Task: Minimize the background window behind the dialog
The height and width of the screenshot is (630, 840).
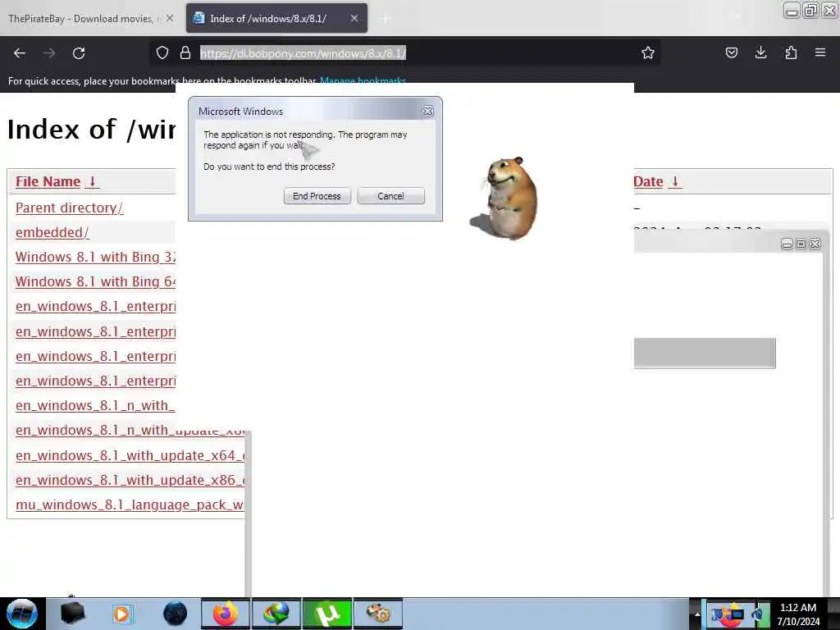Action: [787, 244]
